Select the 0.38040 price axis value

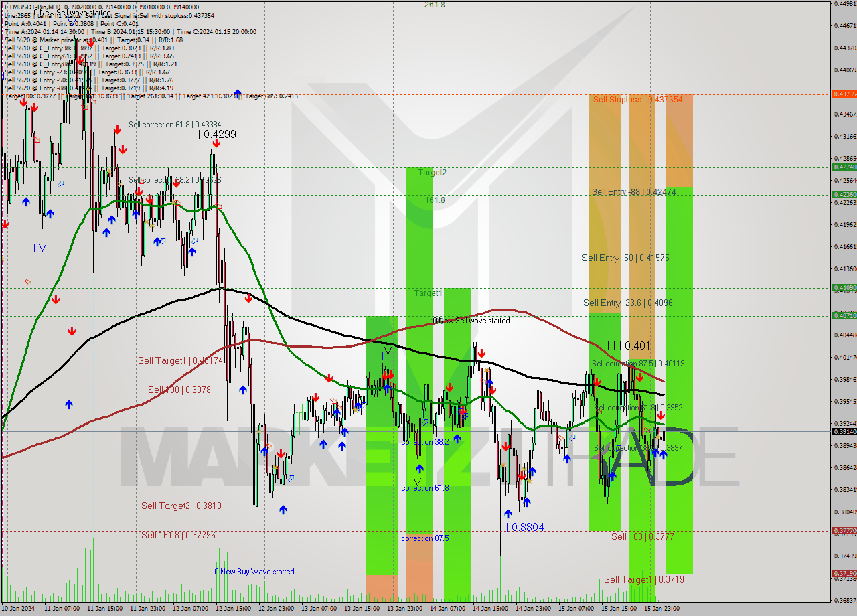845,512
